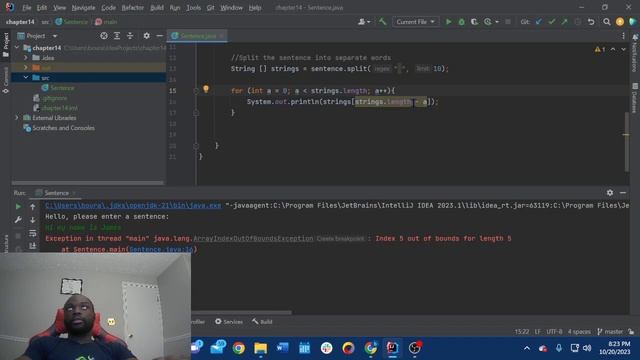
Task: Click Up the Stack Trace arrow
Action: 33,207
